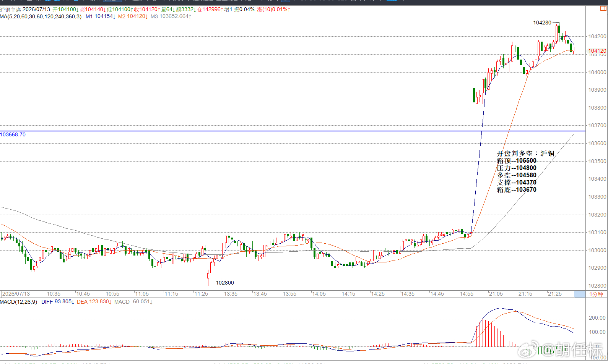Click the 沪铜主连 contract name

tap(10, 9)
